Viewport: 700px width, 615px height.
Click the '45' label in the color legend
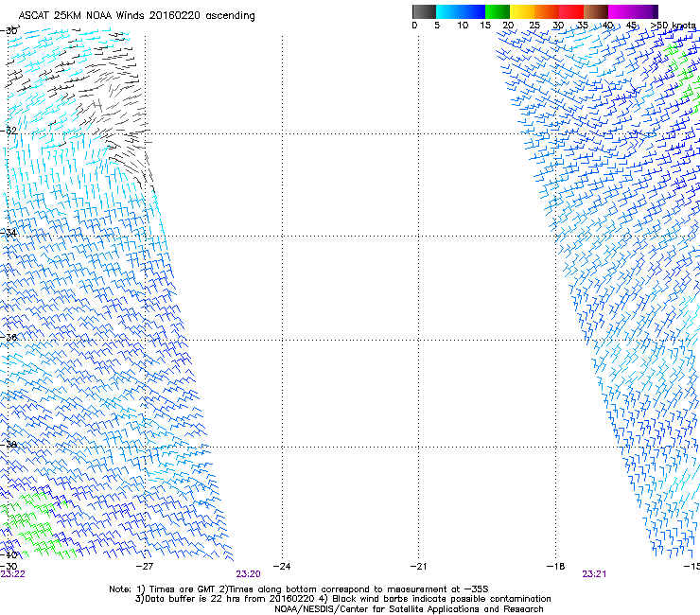coord(631,26)
